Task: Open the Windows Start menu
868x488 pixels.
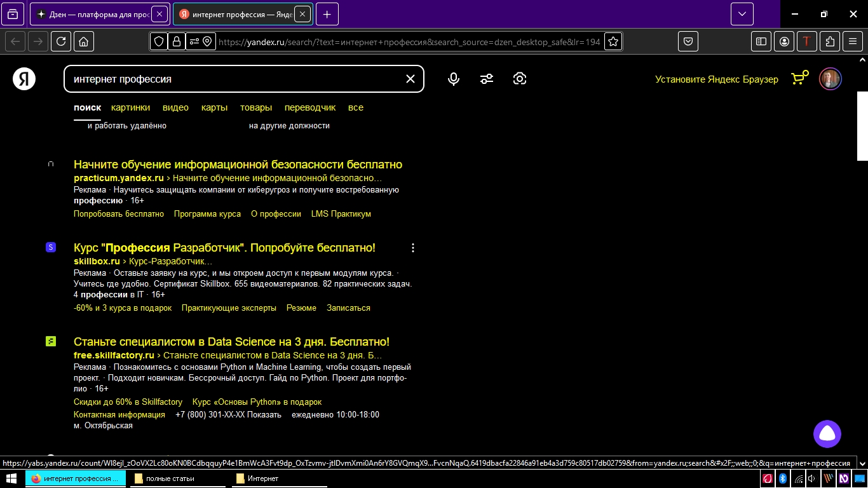Action: tap(12, 478)
